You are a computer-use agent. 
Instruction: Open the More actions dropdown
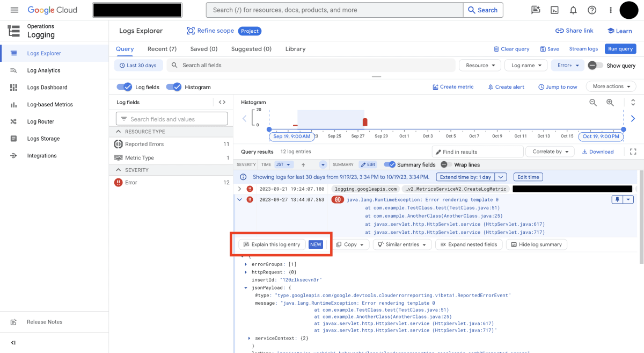[611, 87]
